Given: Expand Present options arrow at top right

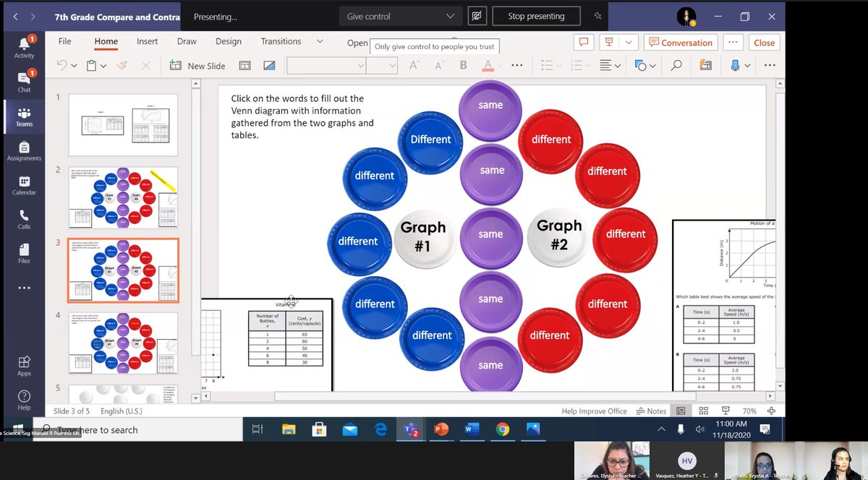Looking at the screenshot, I should [x=629, y=43].
